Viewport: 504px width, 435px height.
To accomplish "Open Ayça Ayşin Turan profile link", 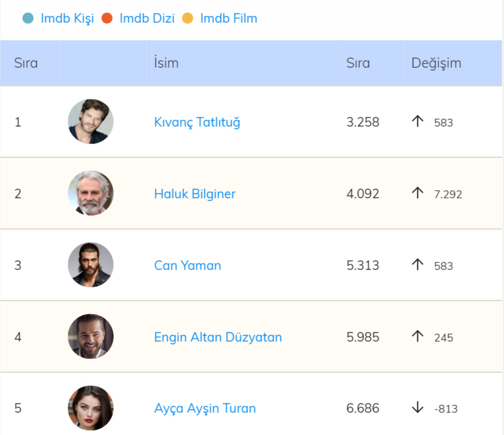I will 205,408.
